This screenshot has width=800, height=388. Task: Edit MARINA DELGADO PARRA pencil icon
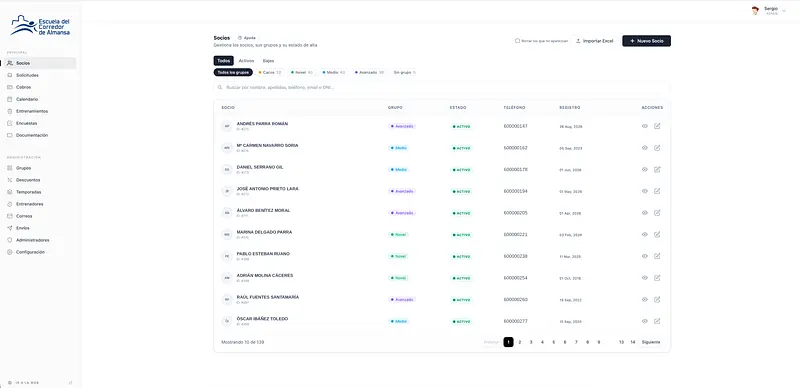pos(657,234)
